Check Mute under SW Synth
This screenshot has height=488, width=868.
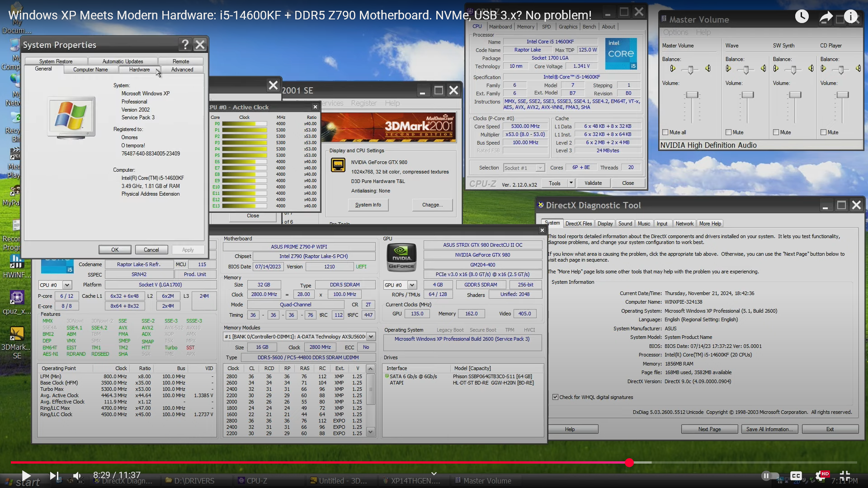(x=776, y=132)
